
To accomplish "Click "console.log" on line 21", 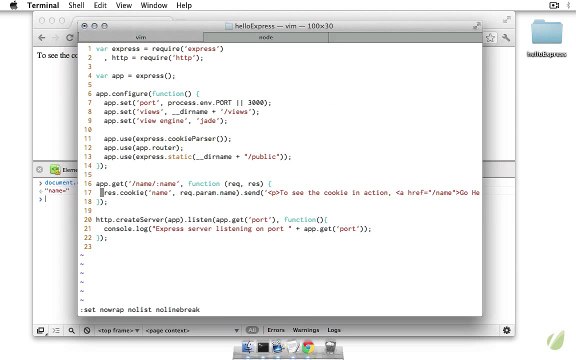I will click(126, 229).
